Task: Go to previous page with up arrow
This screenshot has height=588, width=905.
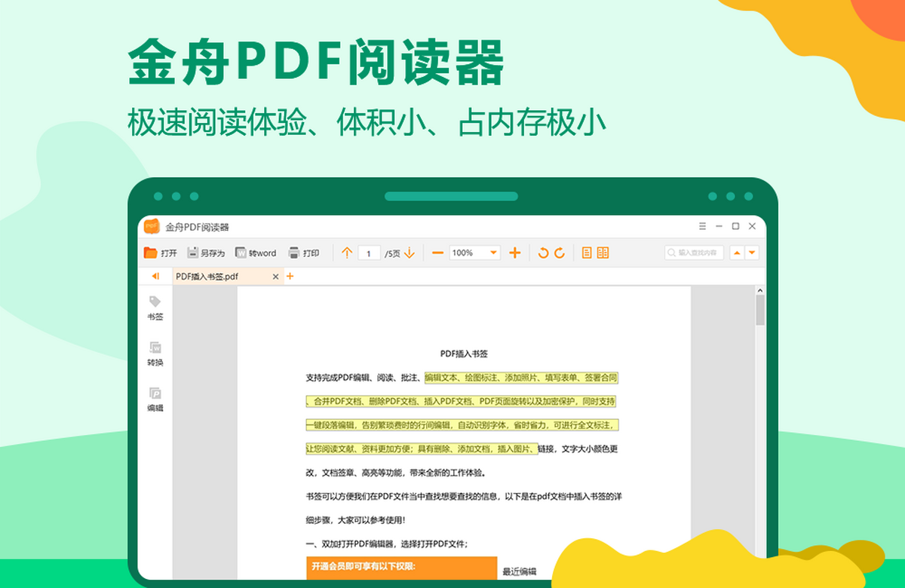Action: (x=347, y=253)
